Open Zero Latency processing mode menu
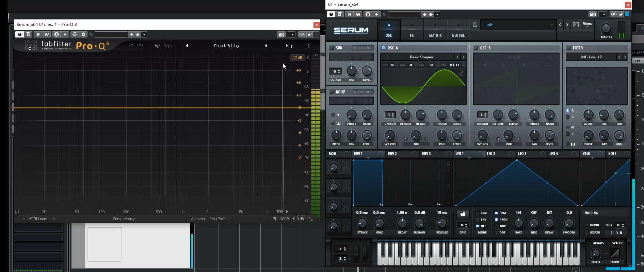The width and height of the screenshot is (644, 272). click(124, 219)
